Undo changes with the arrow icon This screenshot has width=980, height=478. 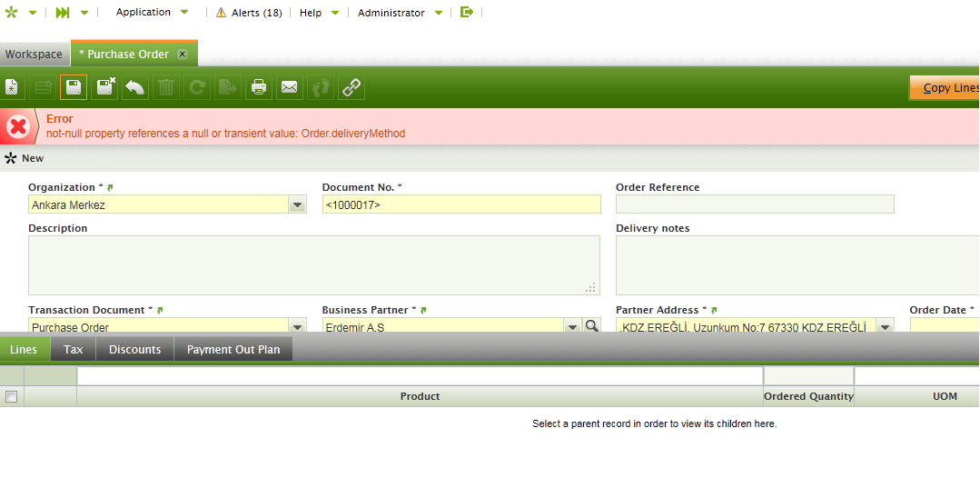point(135,87)
